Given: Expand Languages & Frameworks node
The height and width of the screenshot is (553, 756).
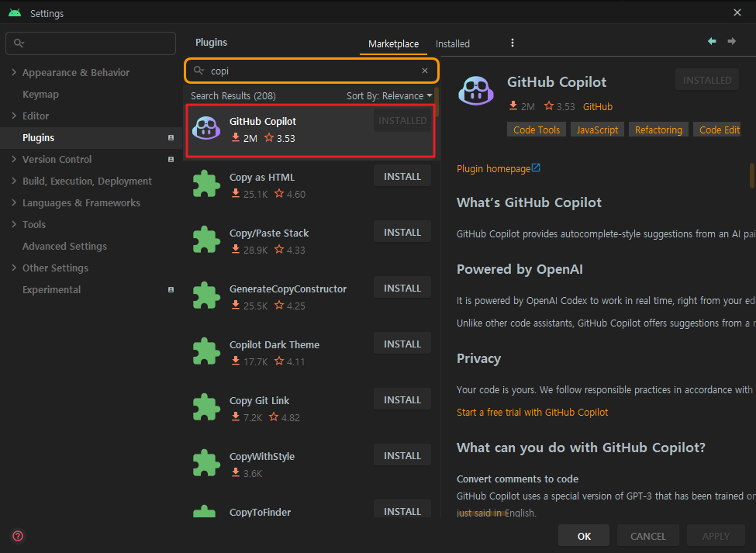Looking at the screenshot, I should point(14,202).
